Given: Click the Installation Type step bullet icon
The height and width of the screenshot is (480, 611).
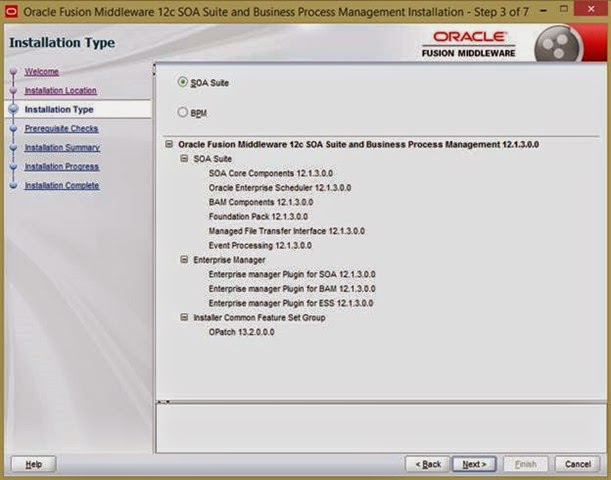Looking at the screenshot, I should (x=13, y=109).
